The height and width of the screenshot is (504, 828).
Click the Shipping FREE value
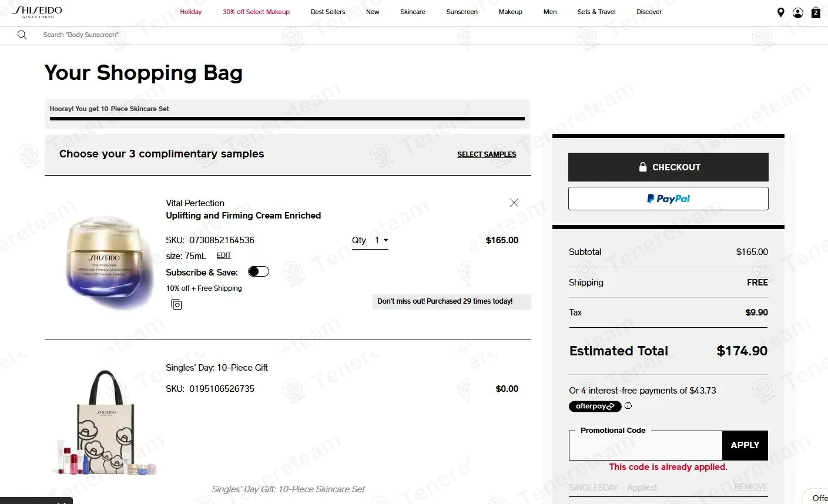pyautogui.click(x=757, y=283)
